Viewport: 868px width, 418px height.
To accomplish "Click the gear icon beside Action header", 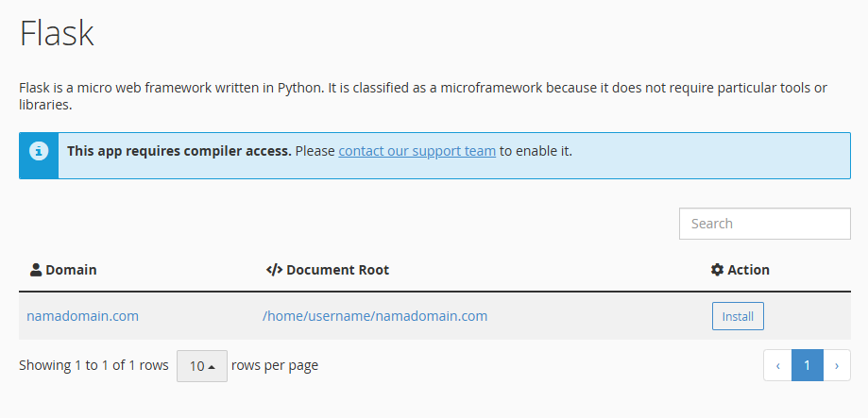I will point(718,270).
